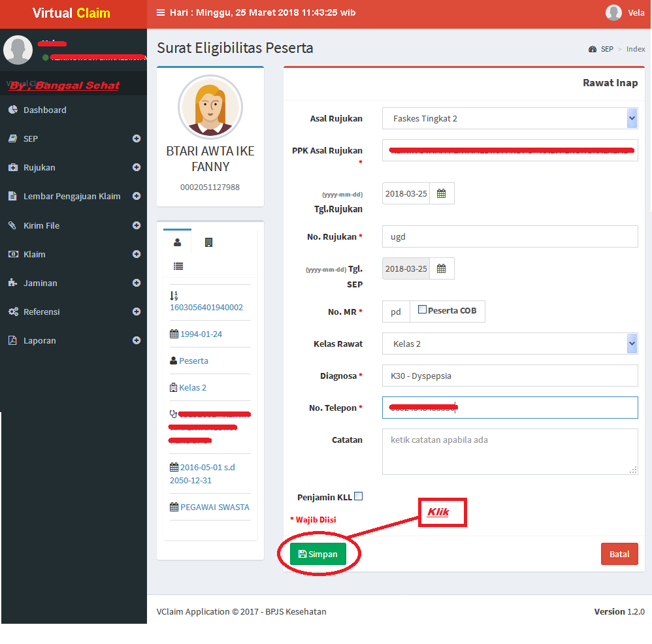Image resolution: width=652 pixels, height=644 pixels.
Task: Switch to the building tab icon
Action: tap(209, 242)
